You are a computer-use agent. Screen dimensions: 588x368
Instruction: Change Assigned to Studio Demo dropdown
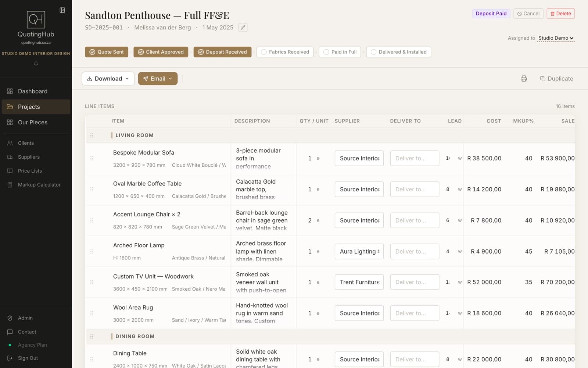tap(556, 38)
